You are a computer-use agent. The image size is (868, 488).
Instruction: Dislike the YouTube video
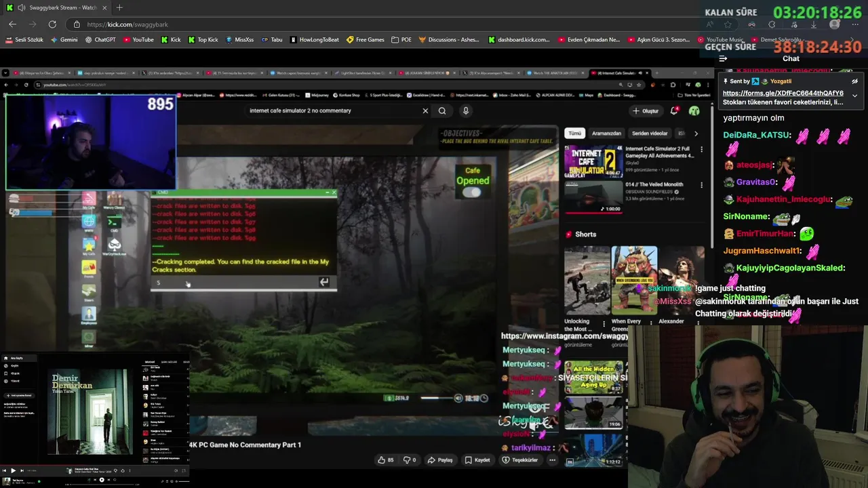coord(410,460)
